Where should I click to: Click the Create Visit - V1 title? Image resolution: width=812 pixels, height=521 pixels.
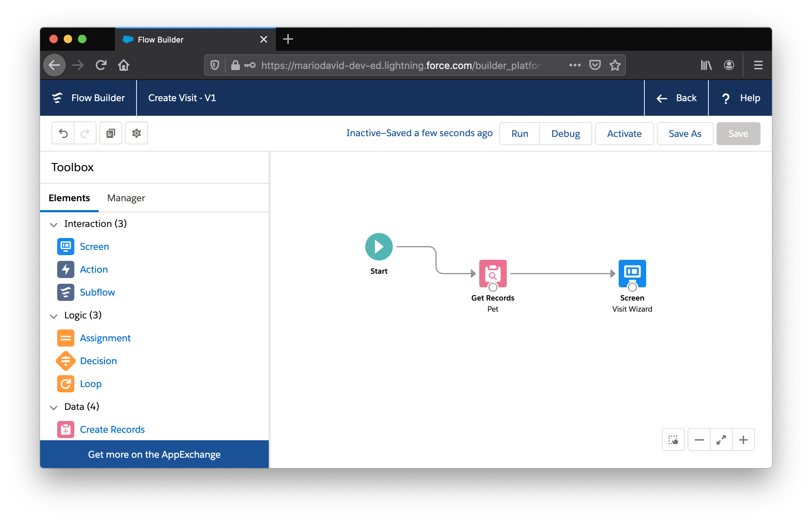pos(182,98)
